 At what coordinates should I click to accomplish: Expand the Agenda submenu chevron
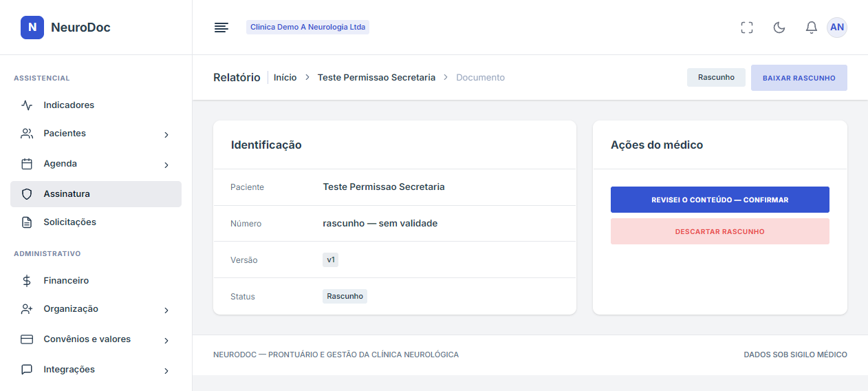tap(166, 165)
